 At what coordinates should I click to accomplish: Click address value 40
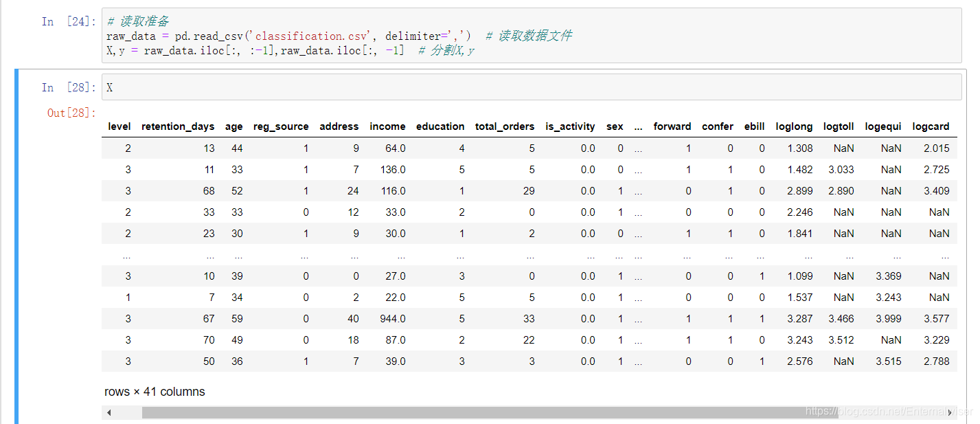coord(353,319)
